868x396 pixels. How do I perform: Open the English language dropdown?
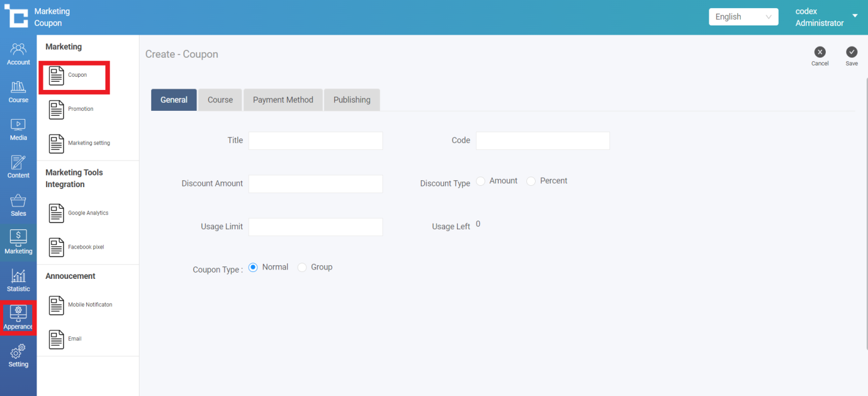(743, 17)
